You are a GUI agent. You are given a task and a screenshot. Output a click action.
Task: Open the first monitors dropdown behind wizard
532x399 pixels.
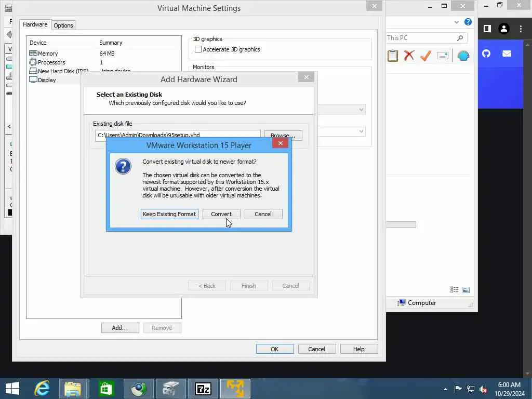pos(361,110)
